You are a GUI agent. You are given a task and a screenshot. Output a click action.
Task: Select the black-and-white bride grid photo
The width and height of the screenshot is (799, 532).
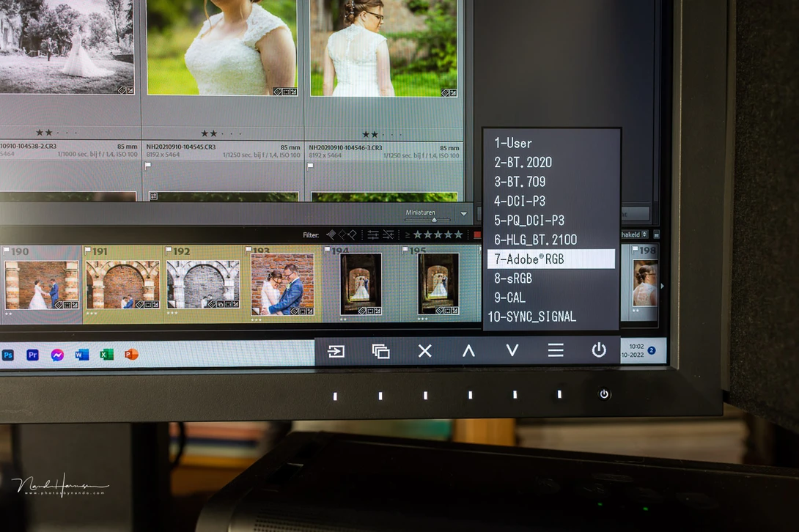67,47
